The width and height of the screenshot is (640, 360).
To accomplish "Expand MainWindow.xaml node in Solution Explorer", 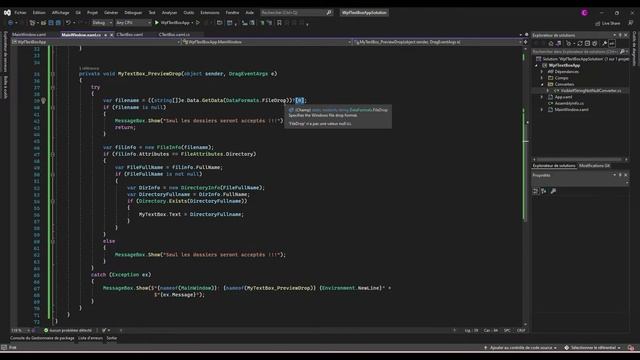I will [542, 109].
